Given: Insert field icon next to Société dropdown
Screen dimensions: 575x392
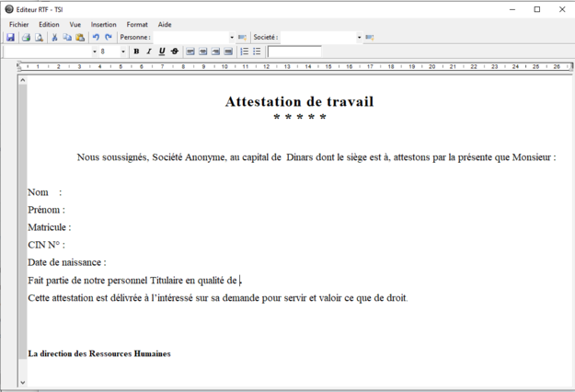Looking at the screenshot, I should (370, 38).
